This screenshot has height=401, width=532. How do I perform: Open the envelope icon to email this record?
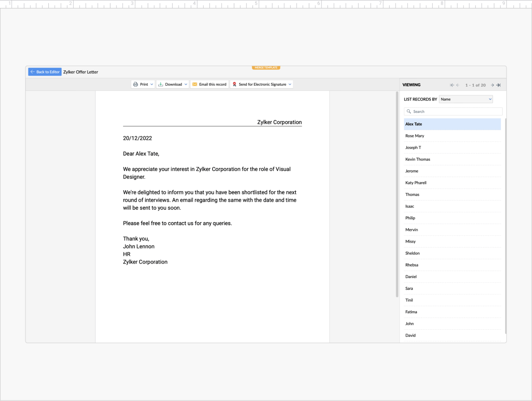(196, 84)
